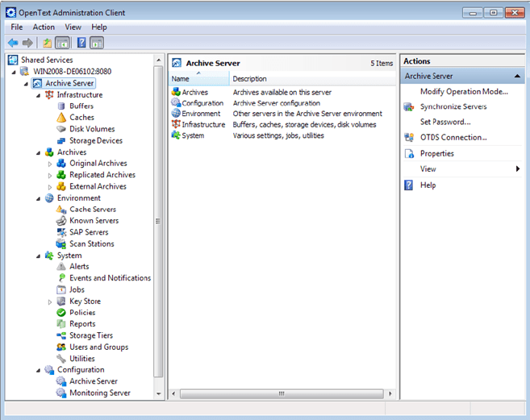Expand the Replicated Archives node
This screenshot has width=530, height=420.
click(x=50, y=176)
